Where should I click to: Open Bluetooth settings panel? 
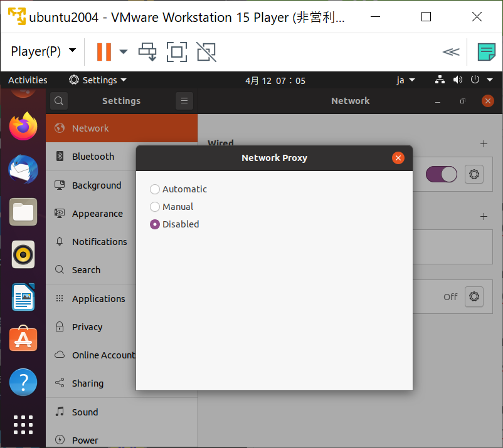coord(91,157)
